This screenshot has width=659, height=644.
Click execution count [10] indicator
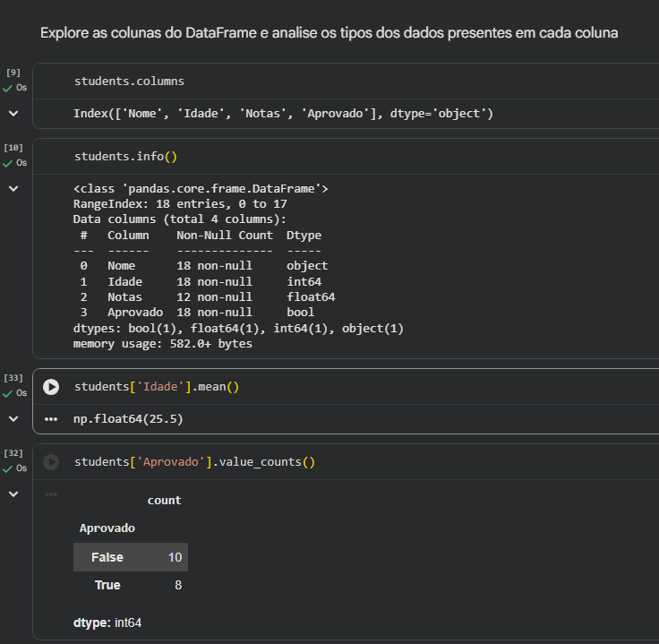click(13, 148)
